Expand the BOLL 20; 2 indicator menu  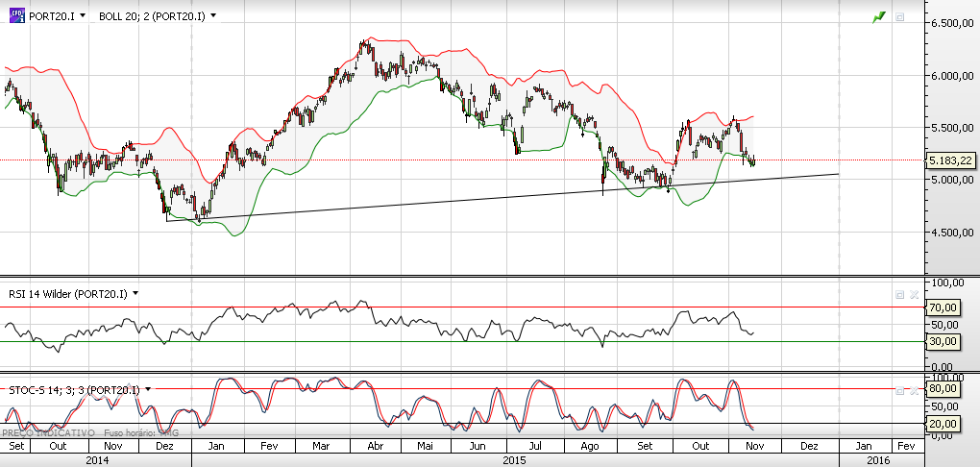(x=212, y=16)
